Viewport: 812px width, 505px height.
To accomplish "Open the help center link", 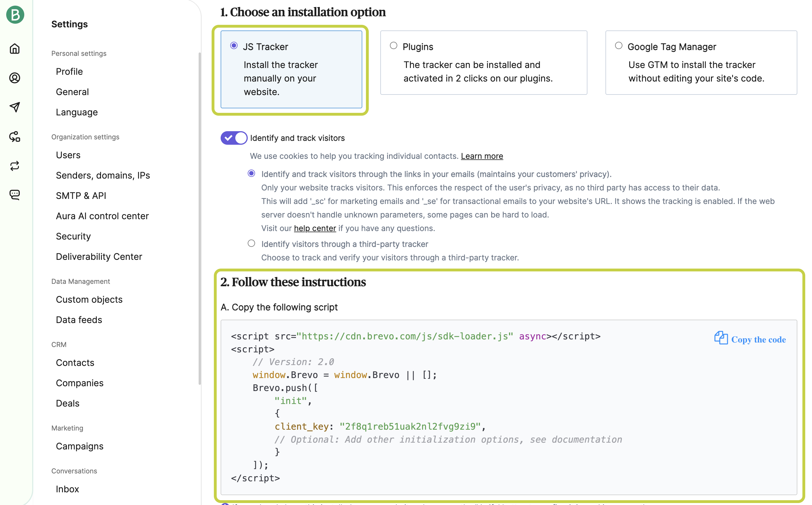I will [x=315, y=228].
